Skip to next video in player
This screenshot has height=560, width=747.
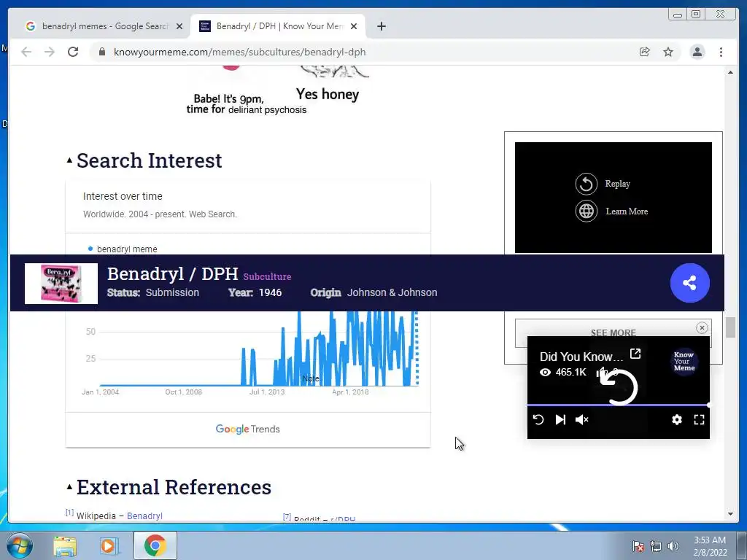[x=560, y=419]
